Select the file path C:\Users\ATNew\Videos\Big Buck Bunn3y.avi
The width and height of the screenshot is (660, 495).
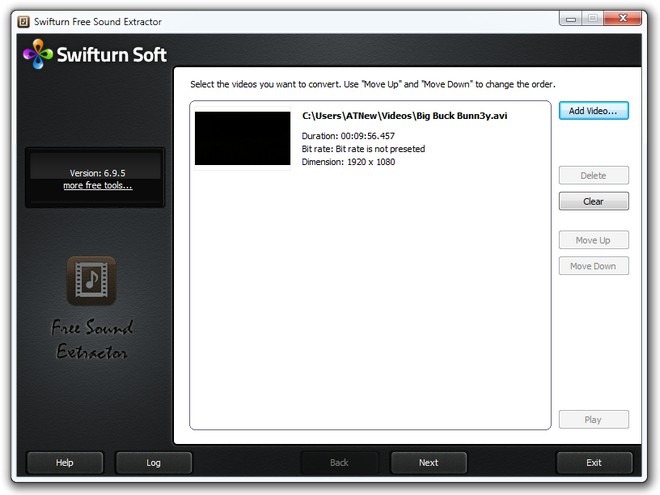click(405, 116)
